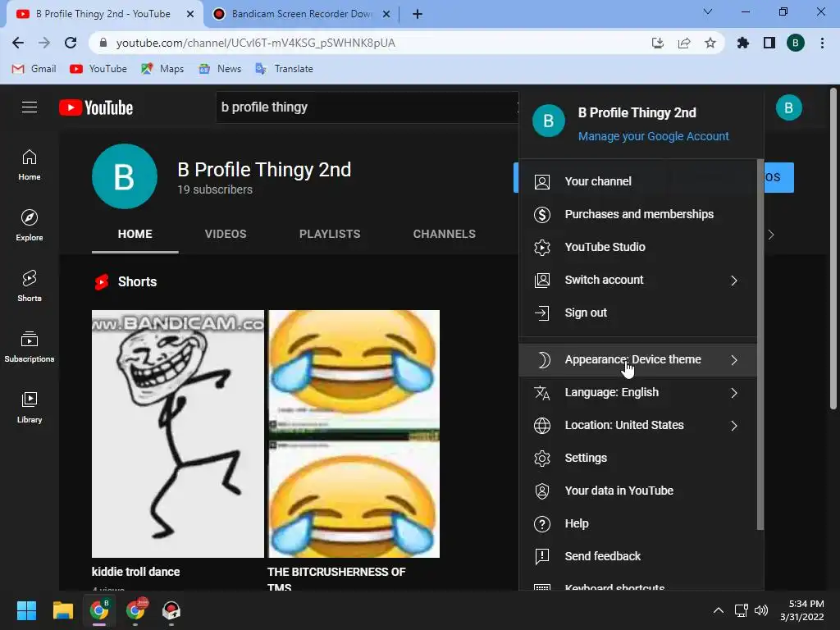This screenshot has height=630, width=840.
Task: Open the kiddie troll dance short thumbnail
Action: [178, 434]
